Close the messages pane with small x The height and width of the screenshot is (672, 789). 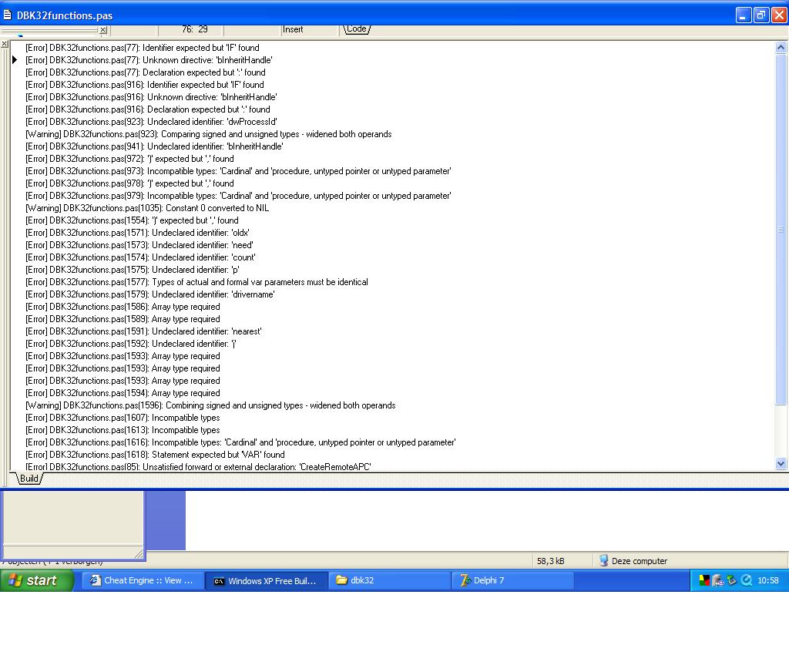(x=4, y=44)
